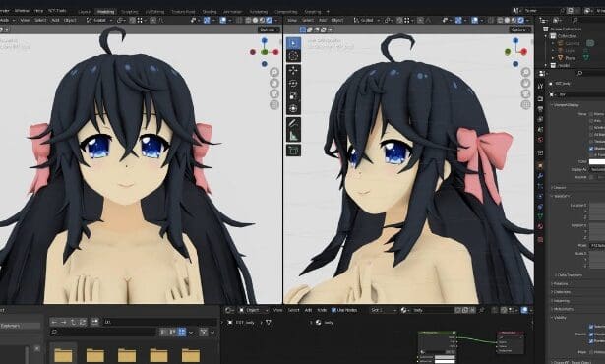Create new folder in file browser
Viewport: 605px width, 364px height.
point(94,322)
